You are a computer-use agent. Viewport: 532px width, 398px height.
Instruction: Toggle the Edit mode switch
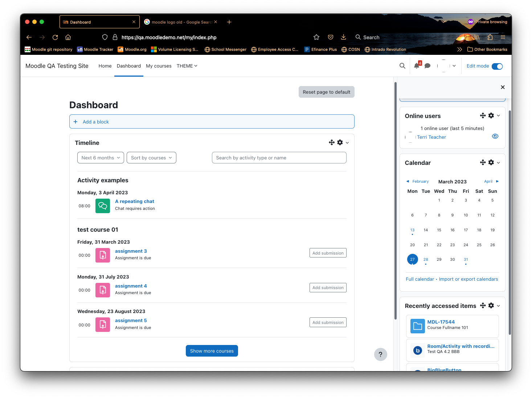(497, 66)
